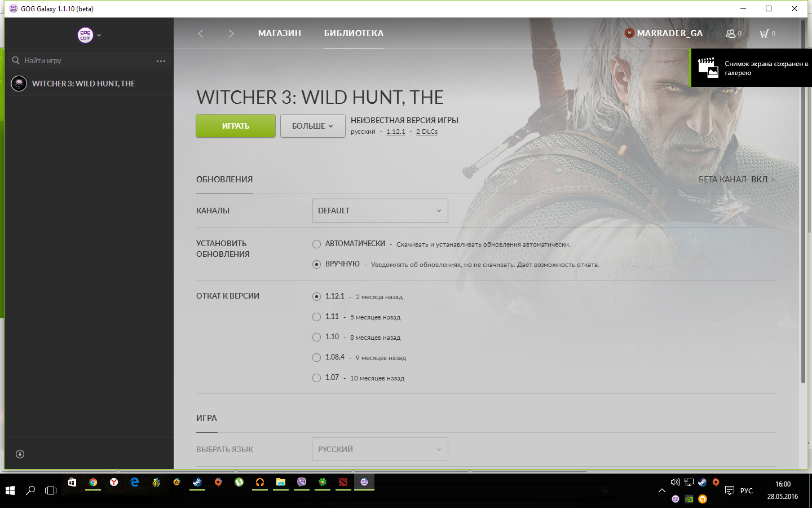Select rollback version 1.10
This screenshot has height=508, width=812.
click(317, 337)
